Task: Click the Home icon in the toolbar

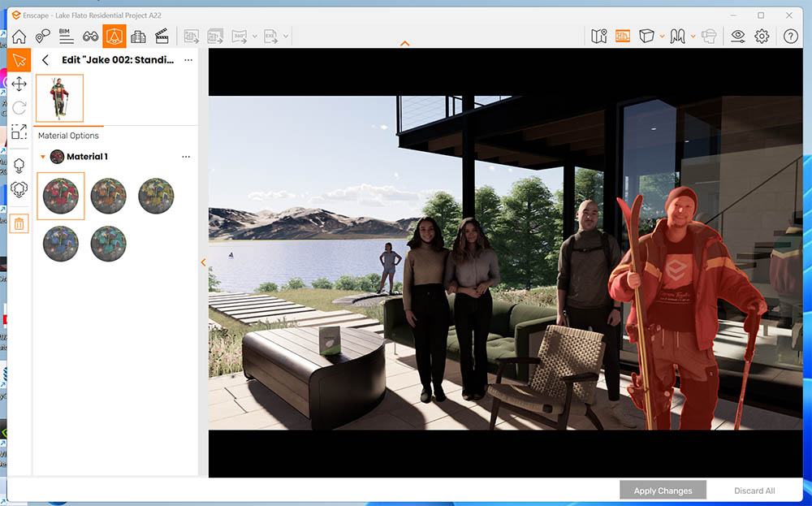Action: point(19,37)
